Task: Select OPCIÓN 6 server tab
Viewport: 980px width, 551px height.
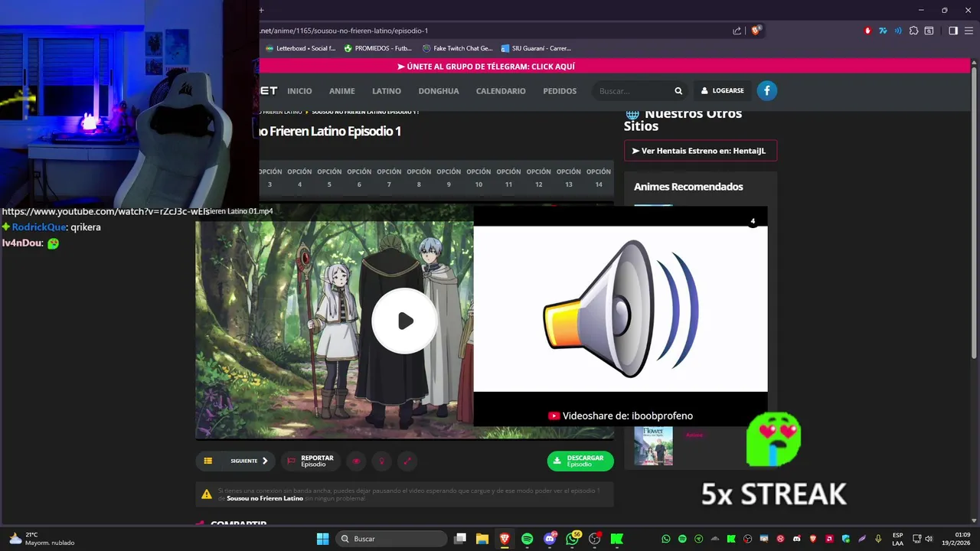Action: coord(359,178)
